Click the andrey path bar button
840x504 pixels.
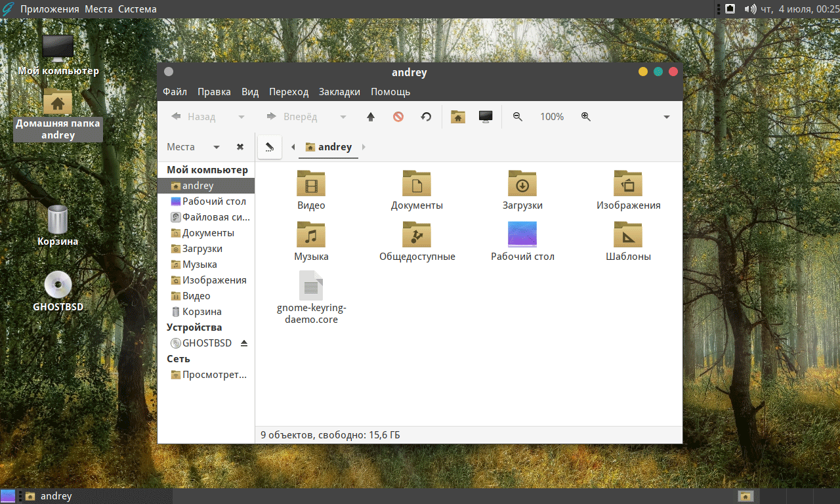(329, 147)
